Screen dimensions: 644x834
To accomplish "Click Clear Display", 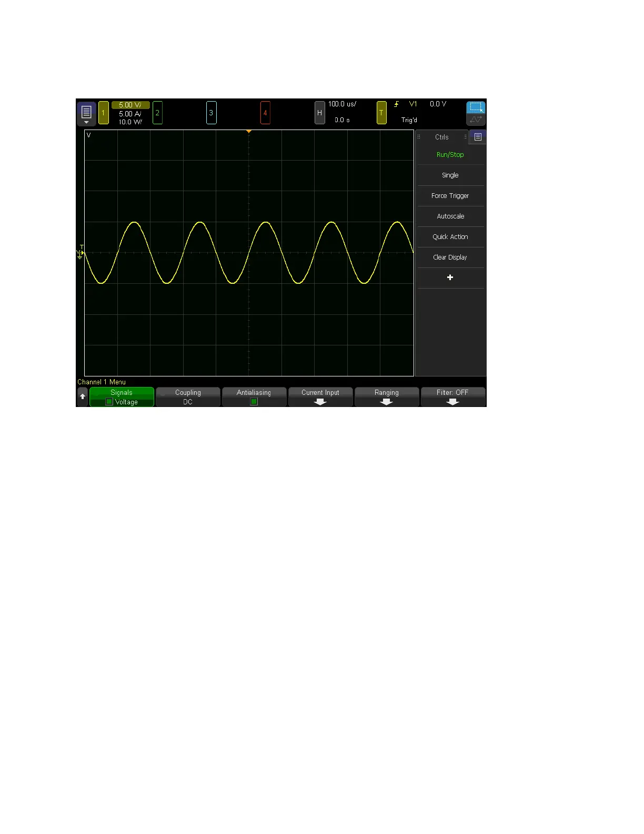I will pos(450,257).
